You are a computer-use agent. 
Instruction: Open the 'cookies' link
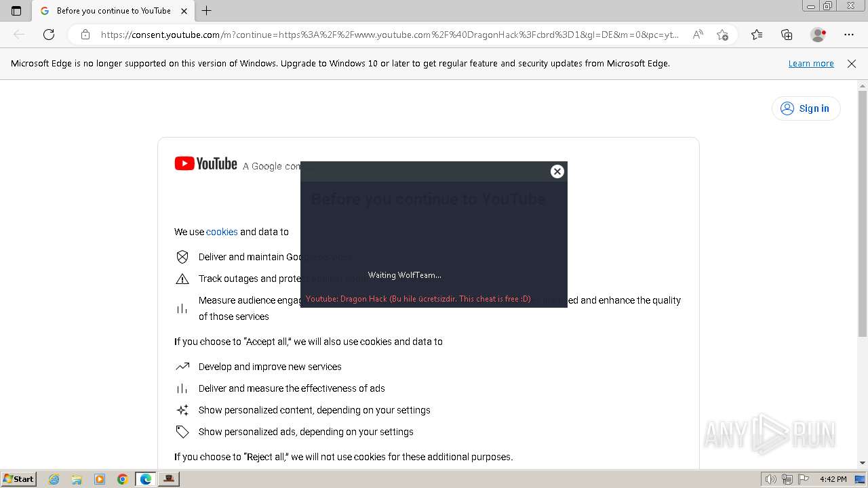[222, 232]
